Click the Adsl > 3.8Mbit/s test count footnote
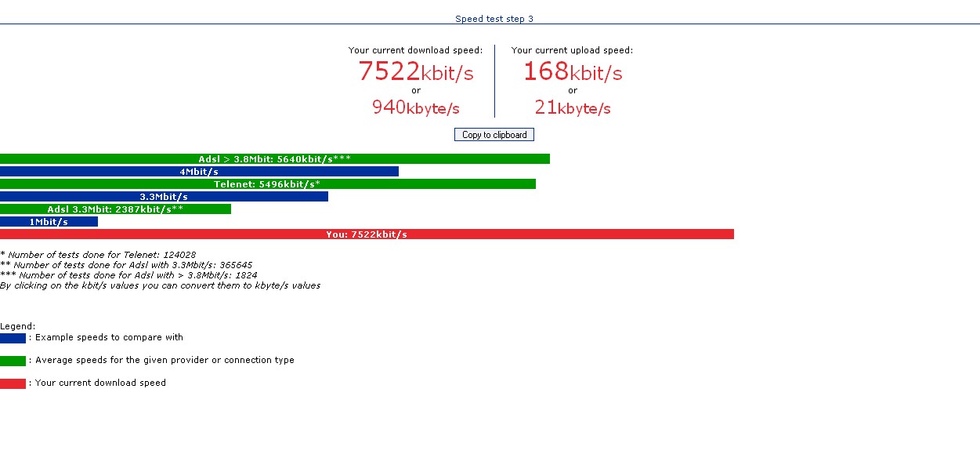 [x=128, y=275]
